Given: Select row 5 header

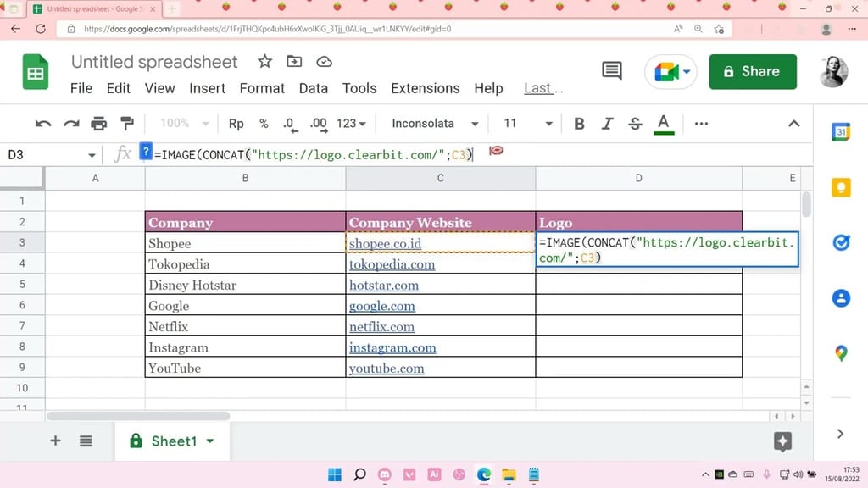Looking at the screenshot, I should pos(22,285).
